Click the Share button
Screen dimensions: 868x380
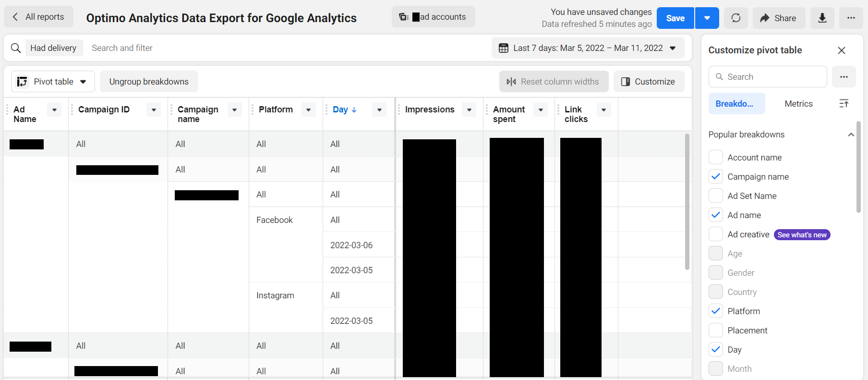pos(778,18)
